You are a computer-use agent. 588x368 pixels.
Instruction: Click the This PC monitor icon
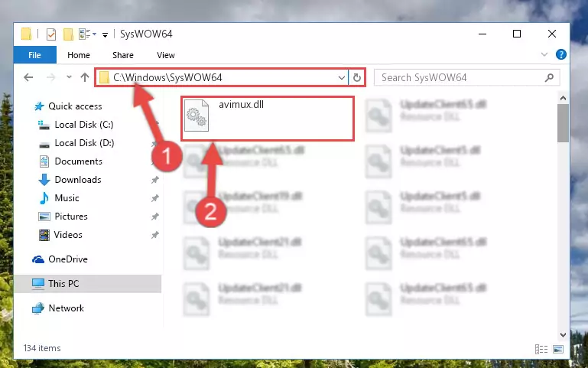38,284
